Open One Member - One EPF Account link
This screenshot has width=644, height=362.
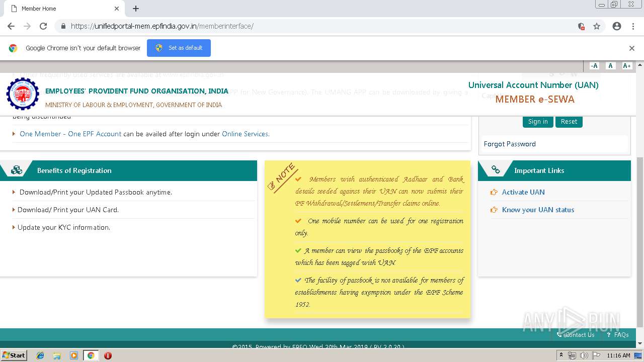70,134
